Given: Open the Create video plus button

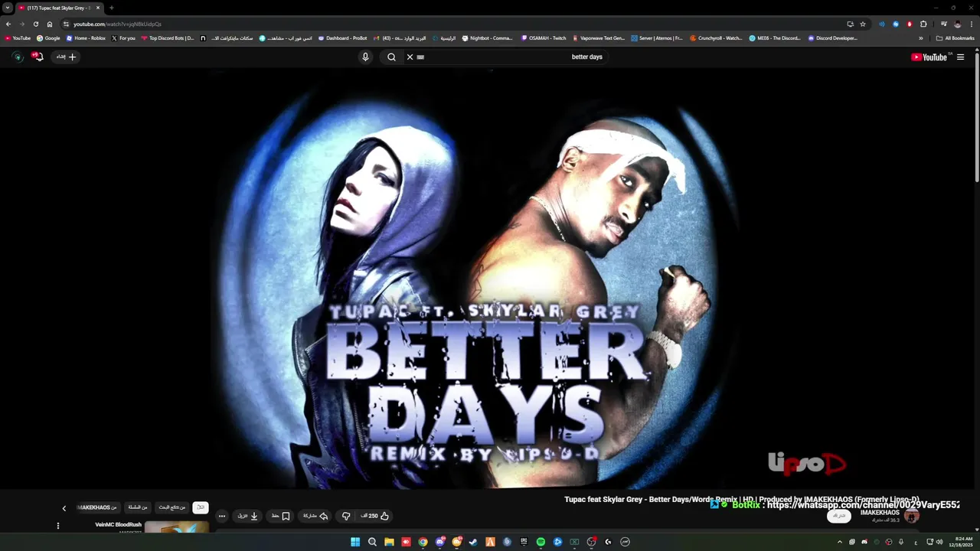Looking at the screenshot, I should point(67,57).
